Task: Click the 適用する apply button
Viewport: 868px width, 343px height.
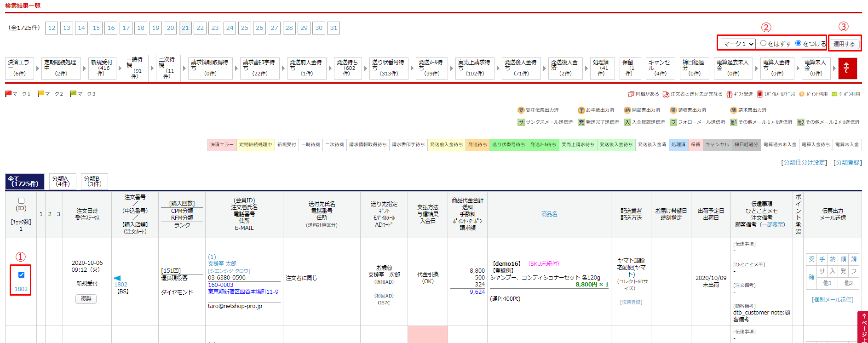Action: pos(844,44)
